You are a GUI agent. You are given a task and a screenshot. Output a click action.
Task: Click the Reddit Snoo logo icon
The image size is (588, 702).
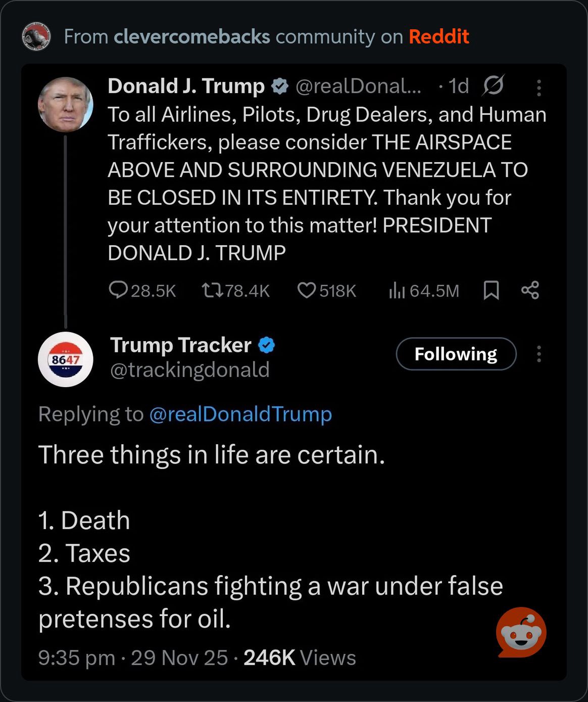[x=521, y=632]
